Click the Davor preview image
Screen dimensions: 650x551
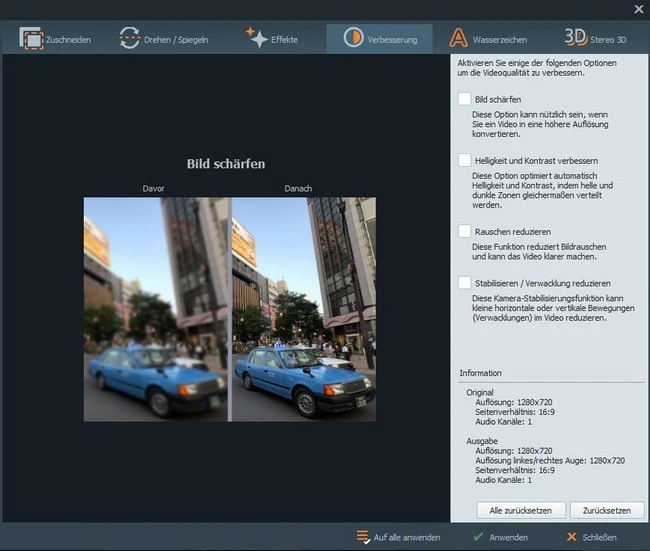pos(155,309)
